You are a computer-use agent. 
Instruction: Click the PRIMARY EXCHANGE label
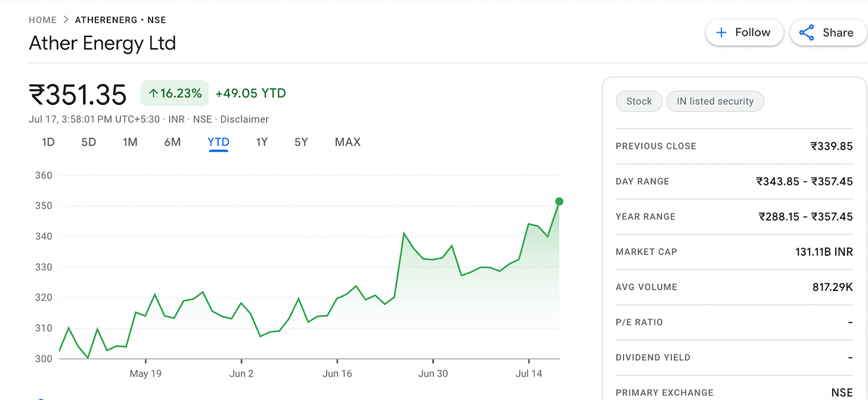tap(665, 392)
